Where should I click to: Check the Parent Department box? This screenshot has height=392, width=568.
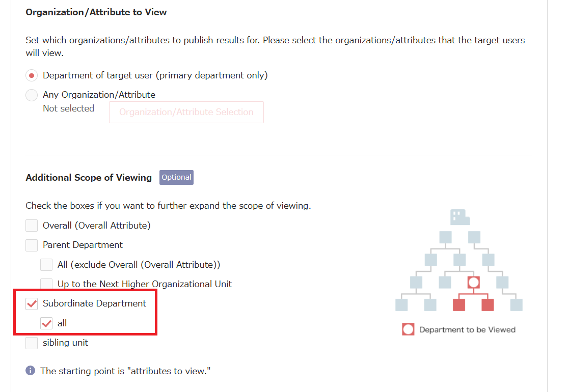click(32, 245)
